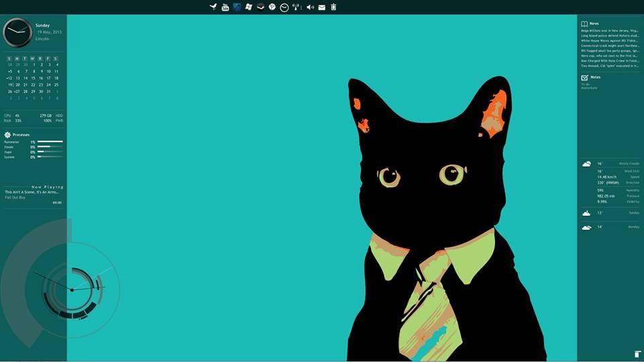This screenshot has width=644, height=362.
Task: Click the large circular HUD clock widget
Action: click(72, 290)
